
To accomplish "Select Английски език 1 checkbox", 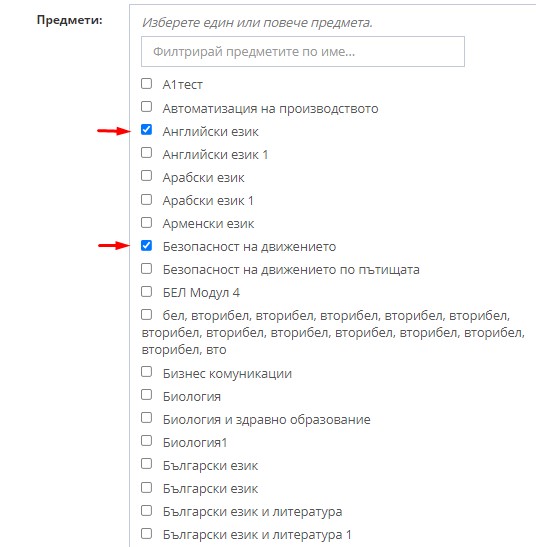I will click(x=147, y=153).
